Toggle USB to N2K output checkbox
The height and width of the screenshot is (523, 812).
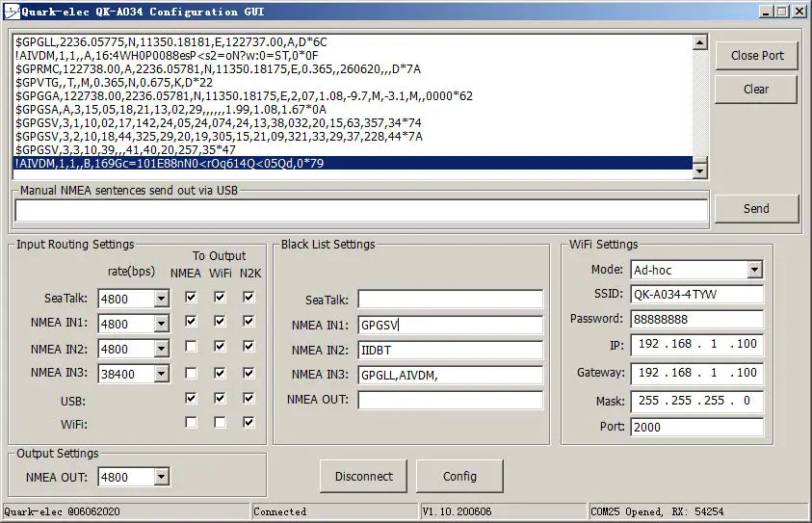click(x=249, y=398)
